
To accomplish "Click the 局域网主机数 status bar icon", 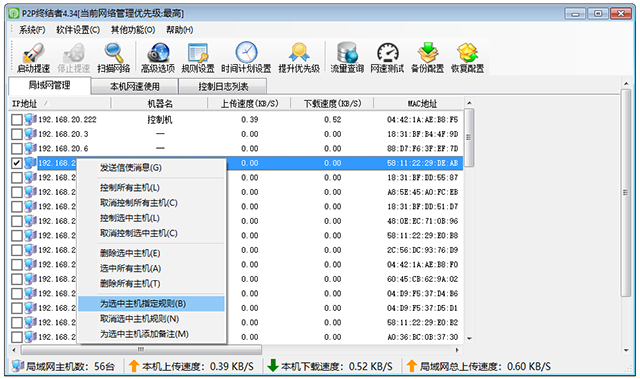I will click(18, 366).
